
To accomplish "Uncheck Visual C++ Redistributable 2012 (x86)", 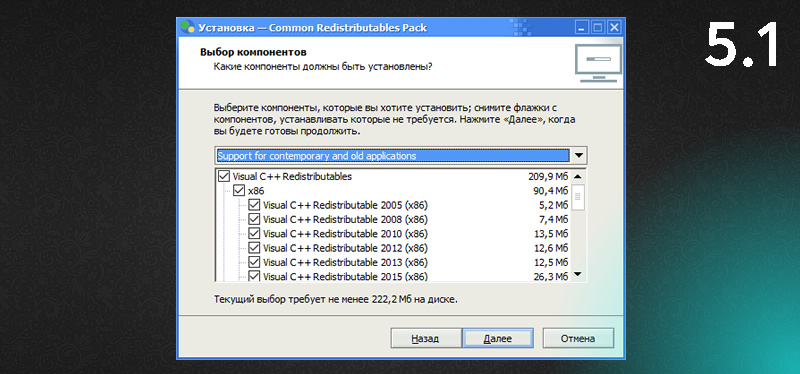I will click(x=254, y=248).
